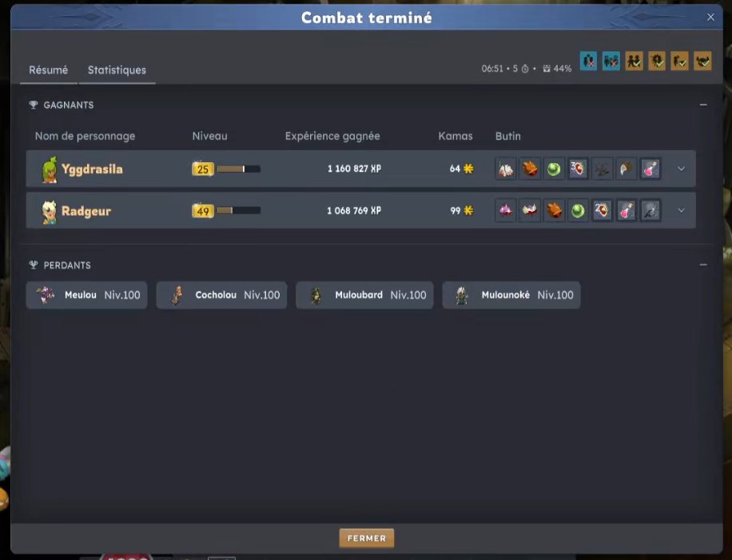Select the Mulounoké Niv.100 loser card
This screenshot has width=732, height=560.
pos(511,295)
